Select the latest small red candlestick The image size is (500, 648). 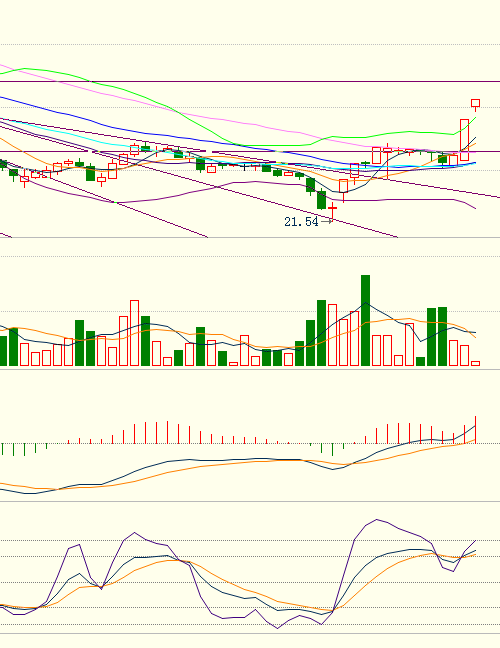tap(476, 105)
